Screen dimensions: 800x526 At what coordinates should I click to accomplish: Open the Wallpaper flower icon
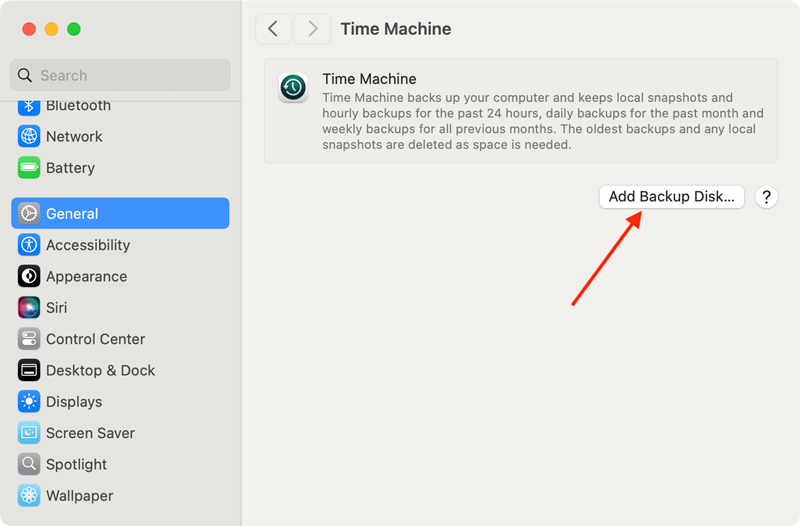pos(29,495)
